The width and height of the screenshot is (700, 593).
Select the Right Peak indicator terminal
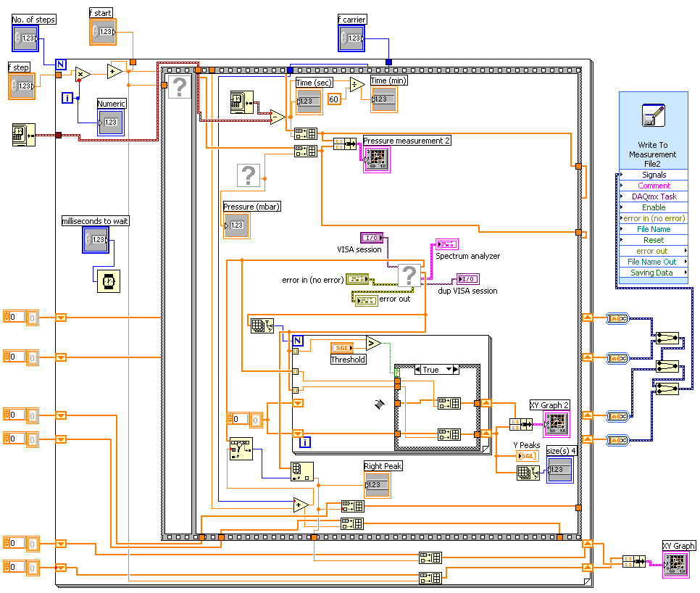[378, 485]
